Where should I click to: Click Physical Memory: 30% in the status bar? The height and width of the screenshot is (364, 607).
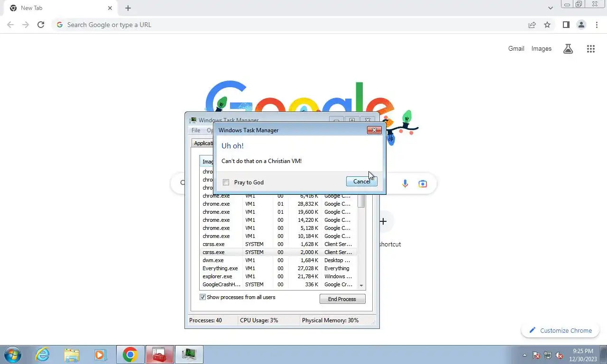[330, 320]
